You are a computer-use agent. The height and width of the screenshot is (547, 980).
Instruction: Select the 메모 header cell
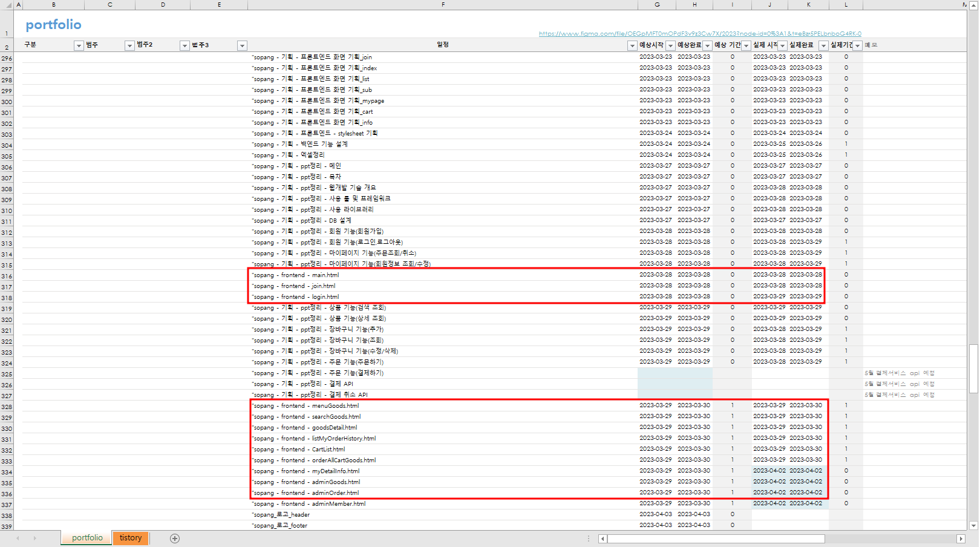point(871,45)
